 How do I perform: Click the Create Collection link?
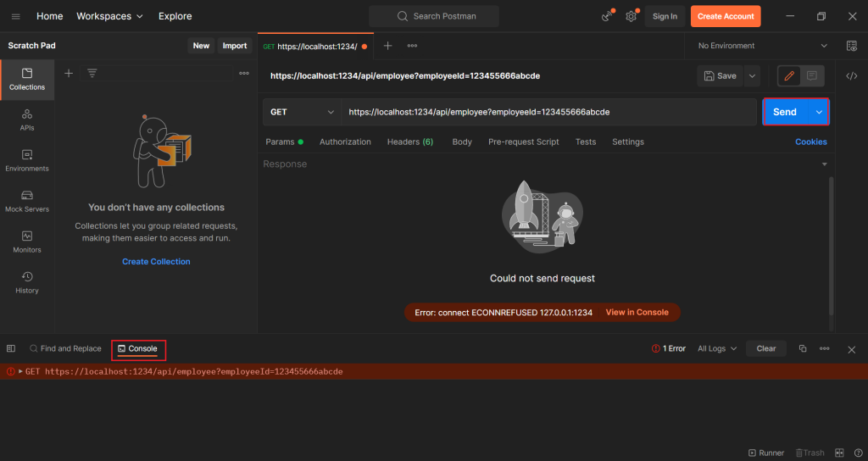pos(156,261)
